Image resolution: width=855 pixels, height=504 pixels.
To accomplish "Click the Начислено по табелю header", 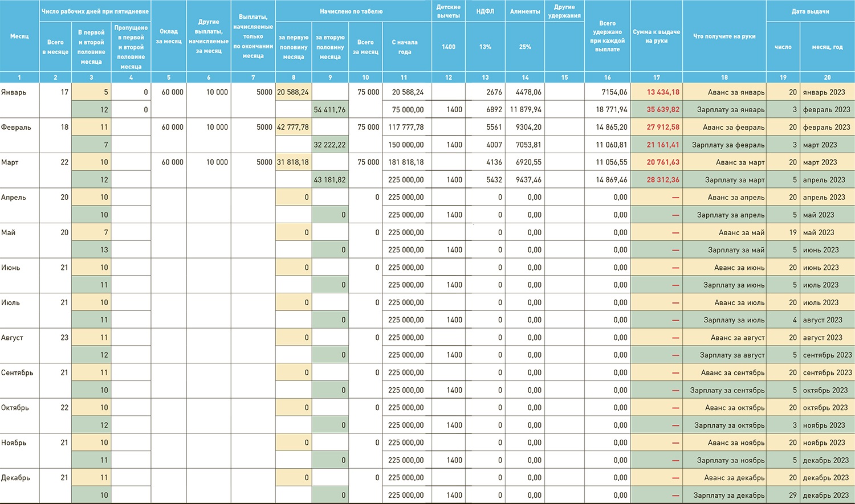I will coord(351,11).
